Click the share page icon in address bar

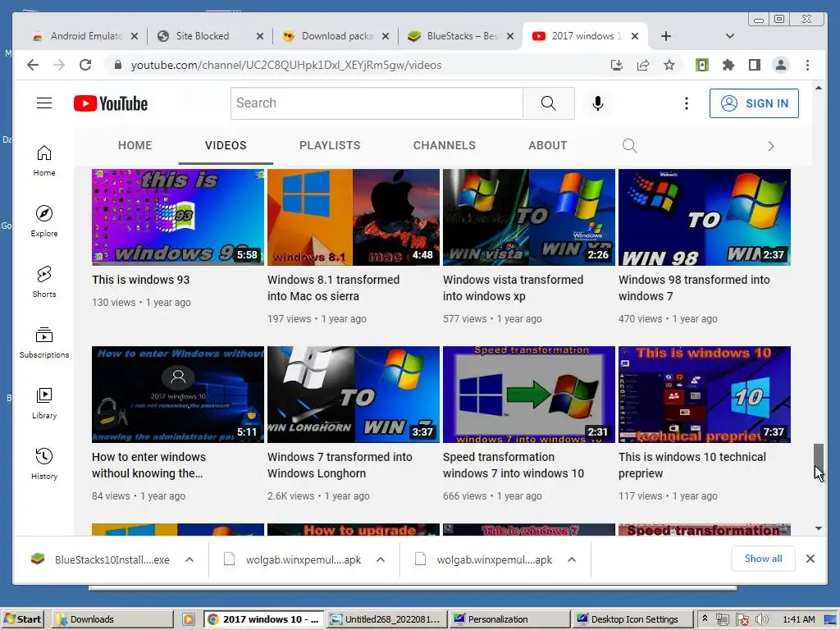pos(643,65)
